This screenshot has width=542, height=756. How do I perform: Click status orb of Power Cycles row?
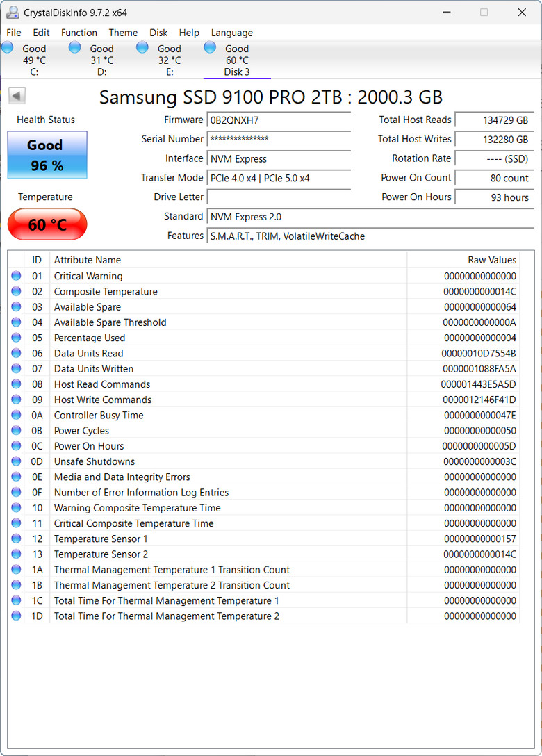tap(17, 430)
